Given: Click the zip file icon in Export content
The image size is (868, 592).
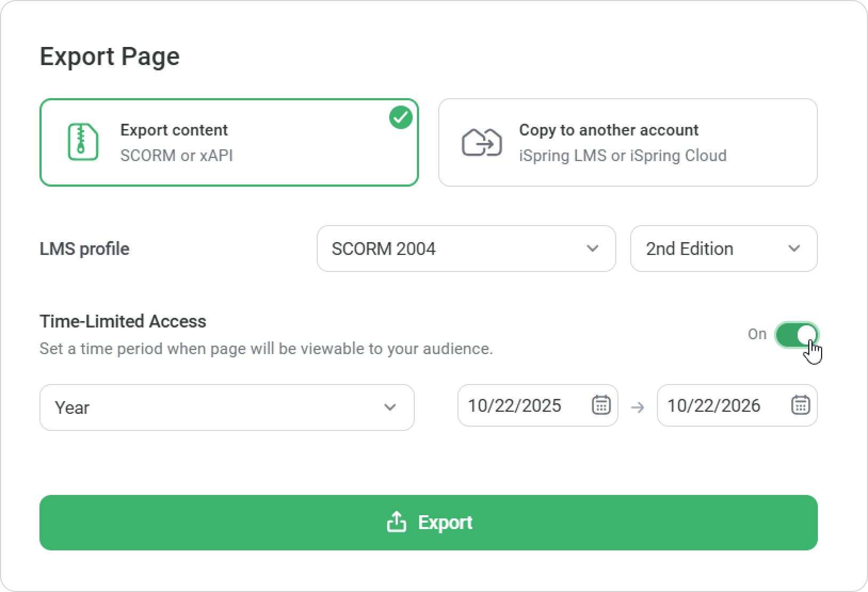Looking at the screenshot, I should pyautogui.click(x=83, y=142).
